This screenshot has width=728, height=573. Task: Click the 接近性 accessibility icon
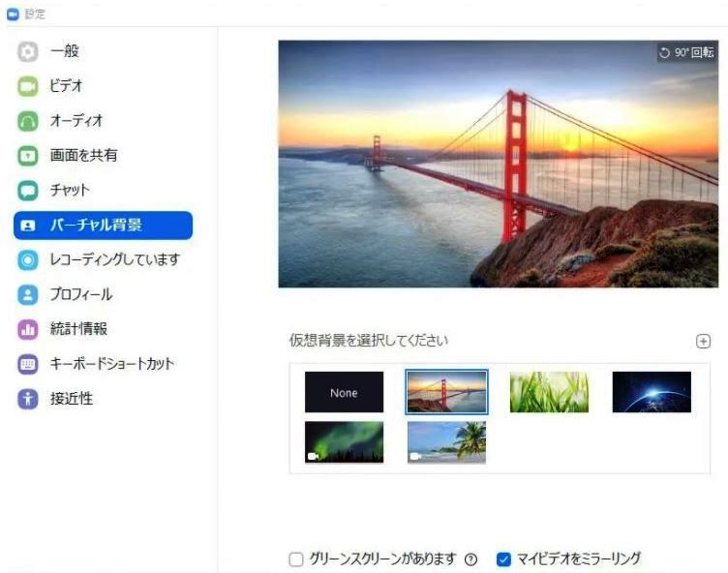(28, 399)
